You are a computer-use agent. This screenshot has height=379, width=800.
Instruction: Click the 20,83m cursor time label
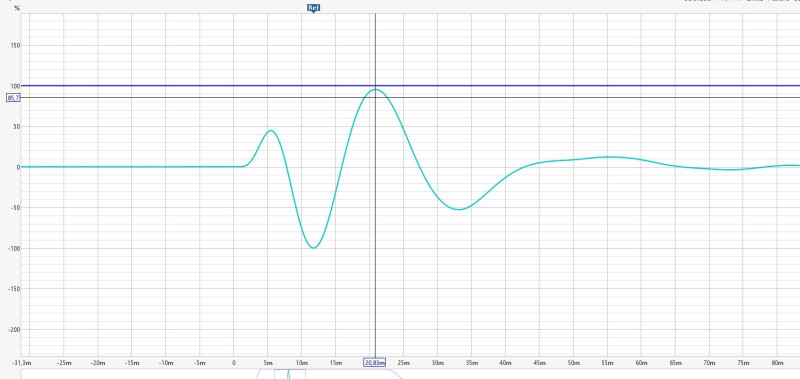374,363
